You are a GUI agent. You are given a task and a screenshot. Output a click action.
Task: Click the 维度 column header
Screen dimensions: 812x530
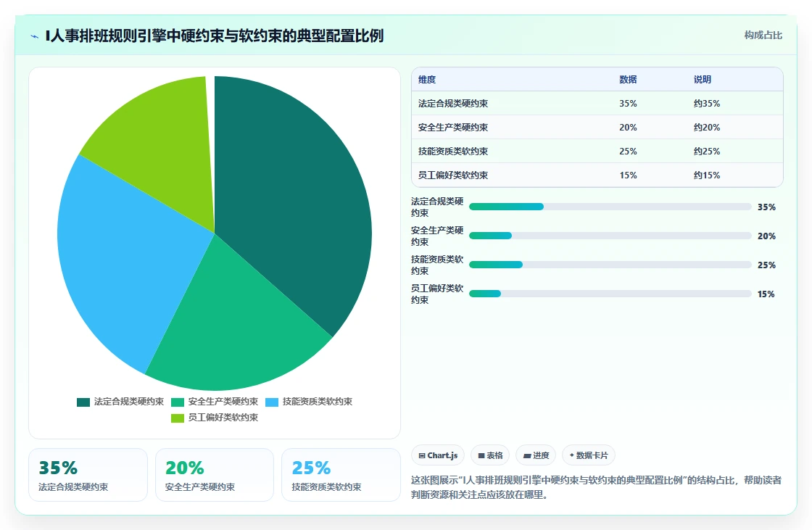pos(427,79)
